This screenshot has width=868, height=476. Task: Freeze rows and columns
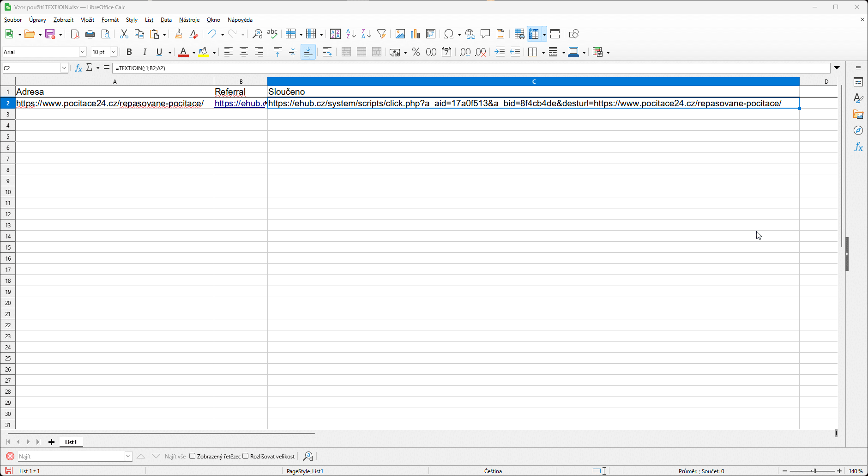pyautogui.click(x=534, y=34)
